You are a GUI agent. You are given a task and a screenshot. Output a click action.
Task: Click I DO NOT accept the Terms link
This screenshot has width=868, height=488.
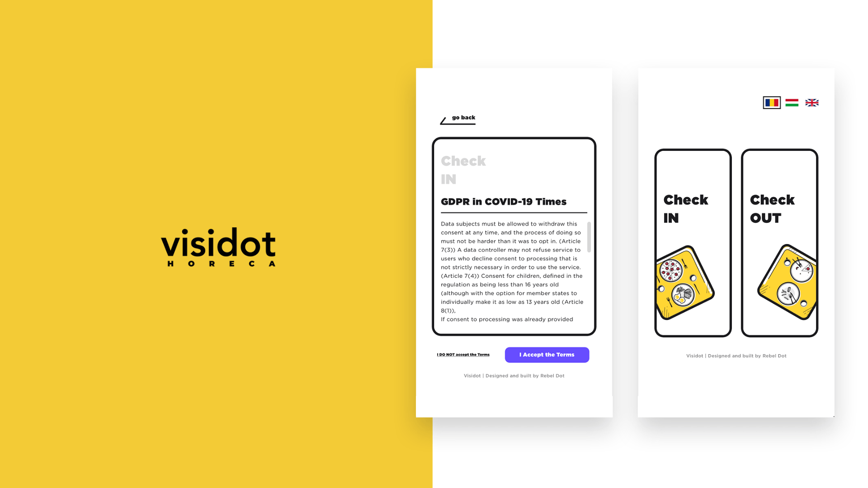coord(463,354)
